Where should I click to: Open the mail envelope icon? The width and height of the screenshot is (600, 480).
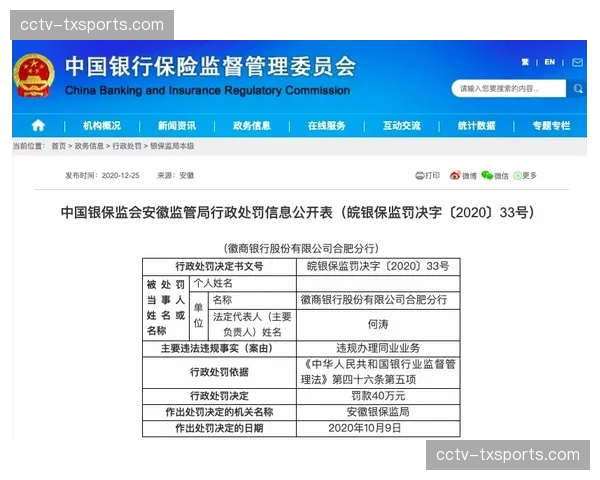tap(577, 62)
